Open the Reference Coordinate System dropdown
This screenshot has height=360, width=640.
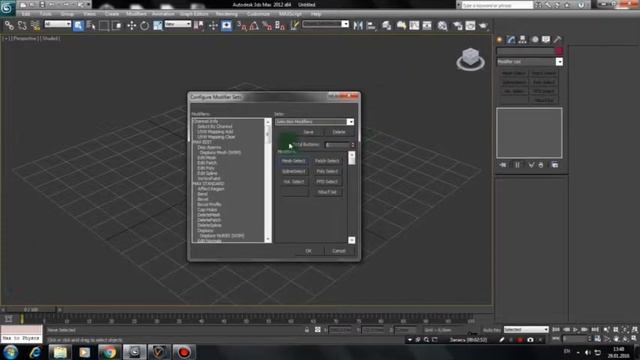click(x=178, y=24)
